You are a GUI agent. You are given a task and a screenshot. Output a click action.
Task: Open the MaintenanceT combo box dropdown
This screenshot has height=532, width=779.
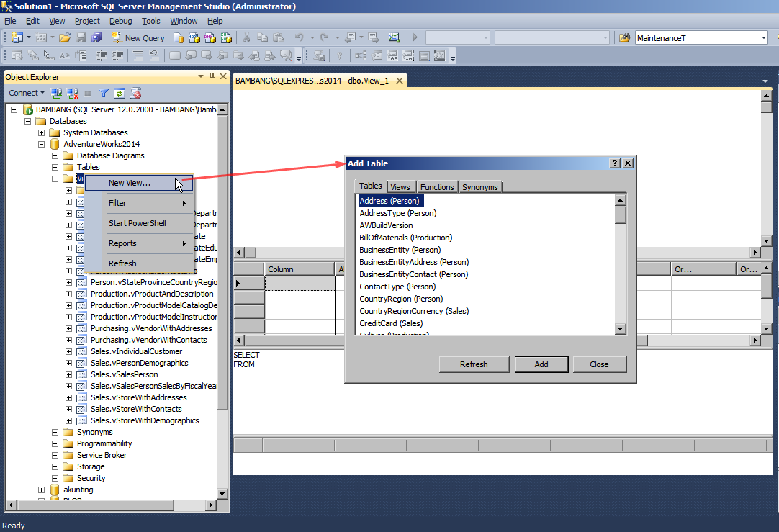tap(765, 37)
